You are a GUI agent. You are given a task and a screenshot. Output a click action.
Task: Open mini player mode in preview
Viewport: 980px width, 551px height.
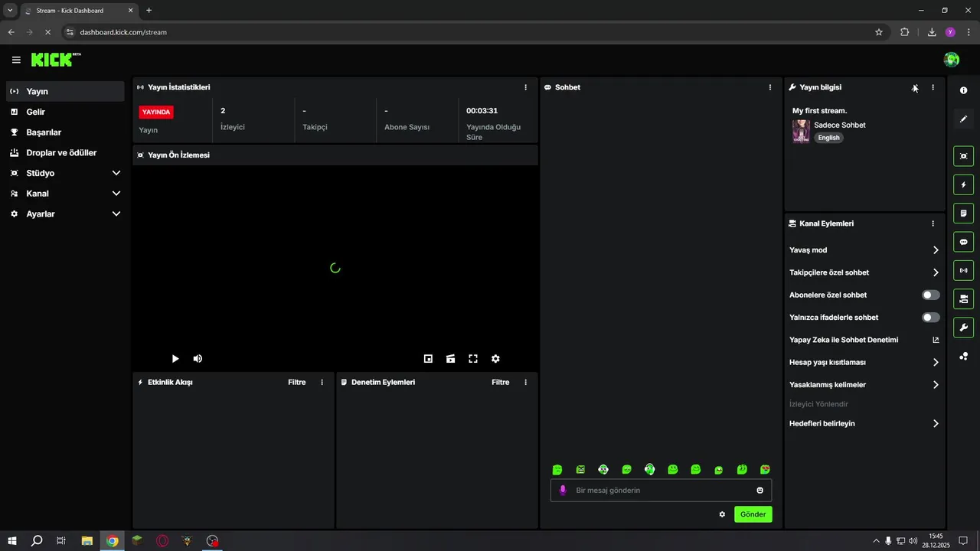(428, 358)
